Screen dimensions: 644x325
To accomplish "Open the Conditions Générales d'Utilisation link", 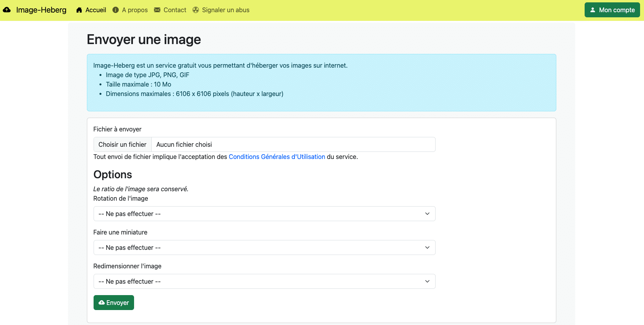I will (277, 157).
